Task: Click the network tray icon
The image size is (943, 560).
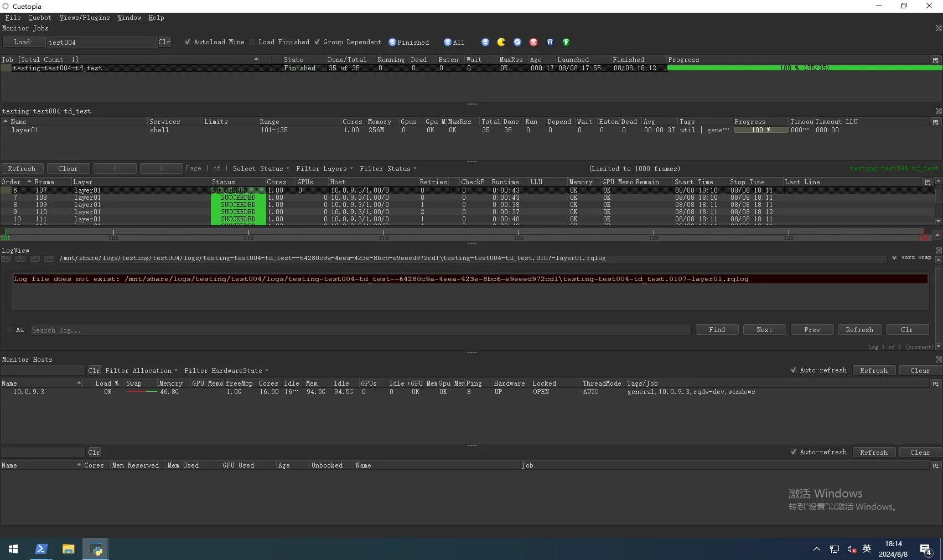Action: pos(835,549)
